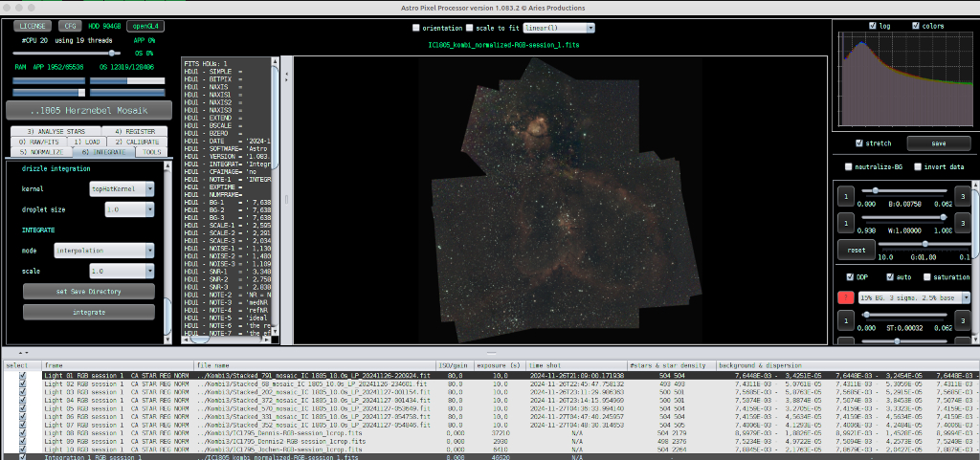Image resolution: width=980 pixels, height=460 pixels.
Task: Click the gamma G:01.00 slider
Action: pyautogui.click(x=924, y=244)
